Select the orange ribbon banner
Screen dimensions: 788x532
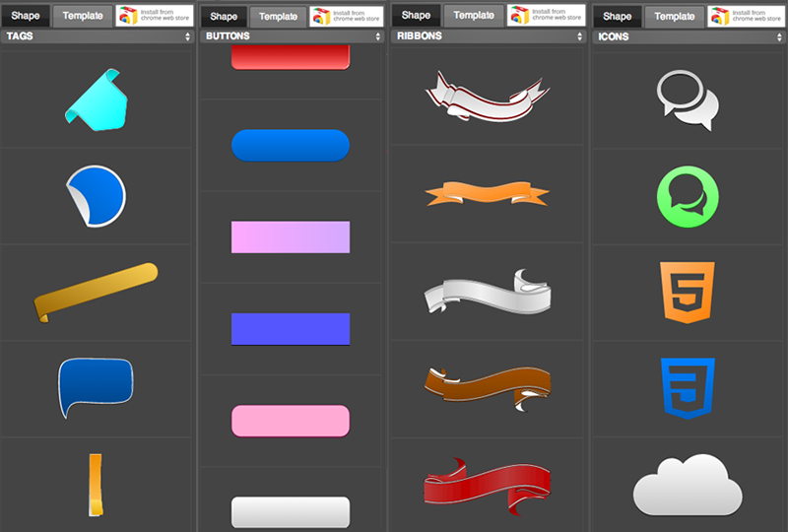click(x=487, y=193)
